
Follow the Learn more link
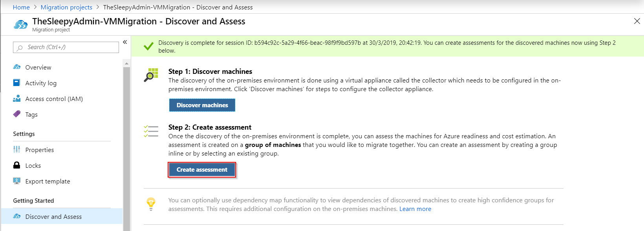415,209
